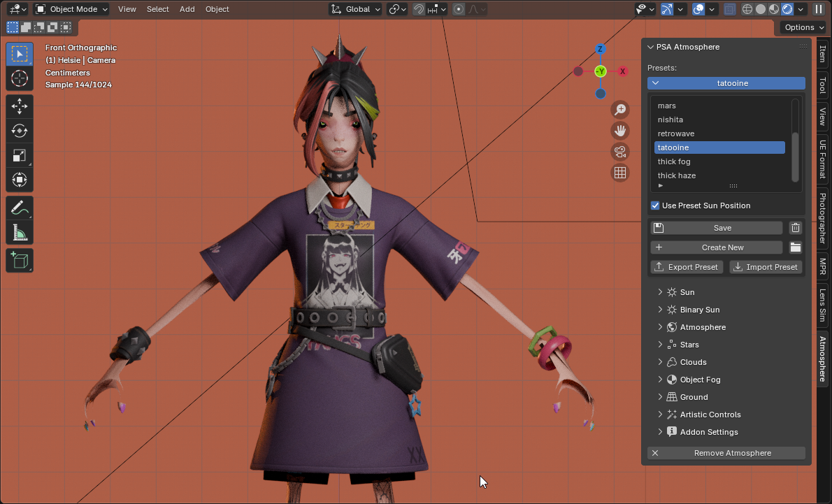The image size is (832, 504).
Task: Select the Select Box tool
Action: click(20, 54)
